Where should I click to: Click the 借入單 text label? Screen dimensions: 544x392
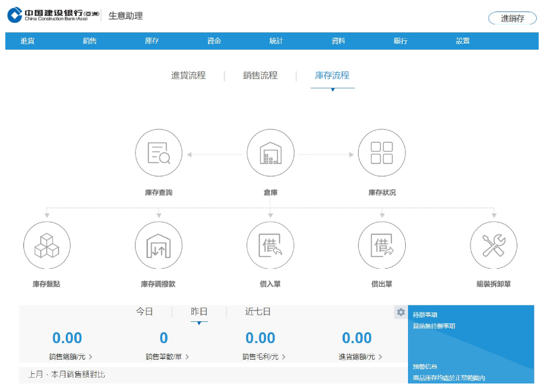click(x=270, y=284)
